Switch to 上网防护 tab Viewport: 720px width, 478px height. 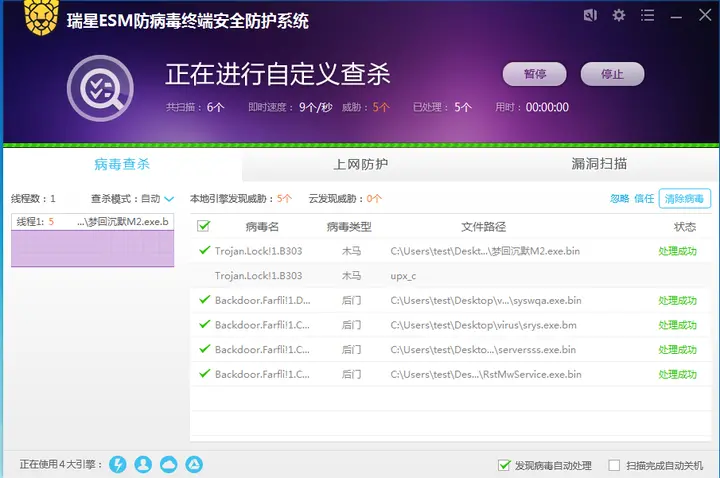[361, 164]
